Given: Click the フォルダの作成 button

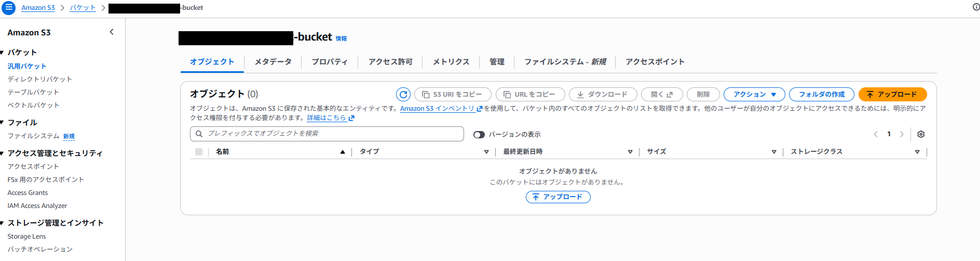Looking at the screenshot, I should coord(821,94).
